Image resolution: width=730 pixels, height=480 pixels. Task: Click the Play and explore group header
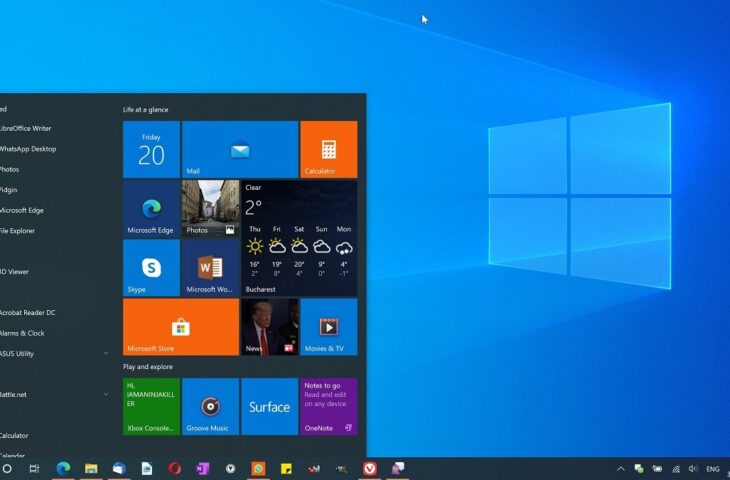(x=148, y=367)
